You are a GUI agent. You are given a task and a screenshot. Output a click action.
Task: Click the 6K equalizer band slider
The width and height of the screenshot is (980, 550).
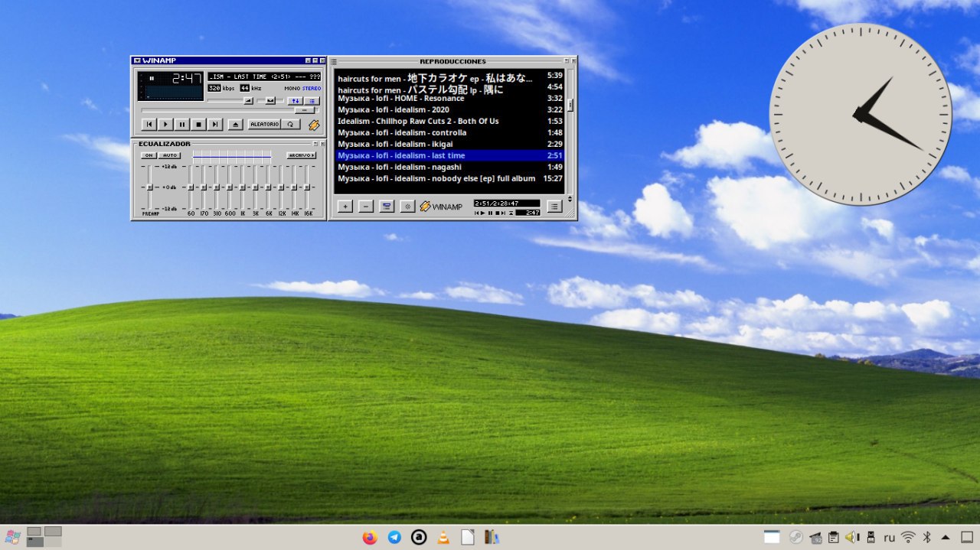point(268,187)
